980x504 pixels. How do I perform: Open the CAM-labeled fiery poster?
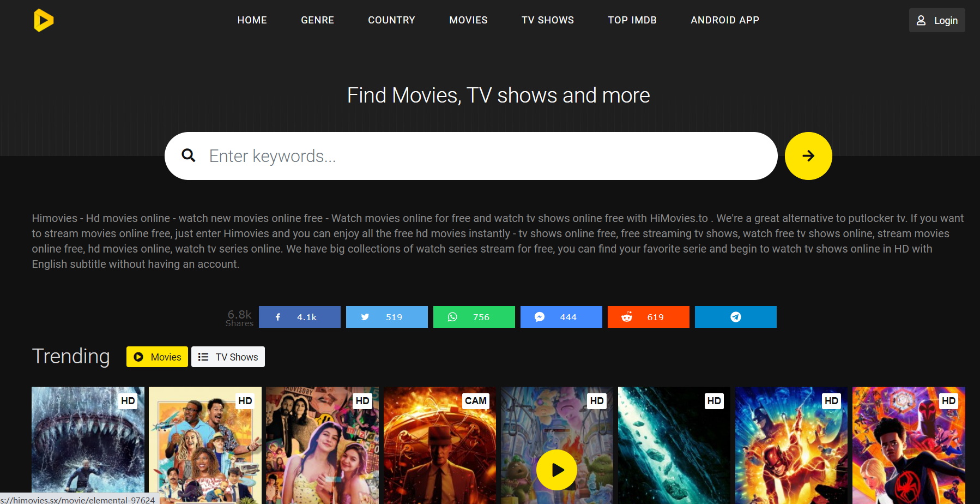[440, 445]
